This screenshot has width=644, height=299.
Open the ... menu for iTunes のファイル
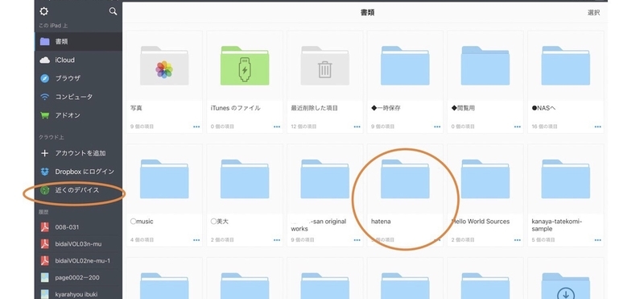[277, 127]
